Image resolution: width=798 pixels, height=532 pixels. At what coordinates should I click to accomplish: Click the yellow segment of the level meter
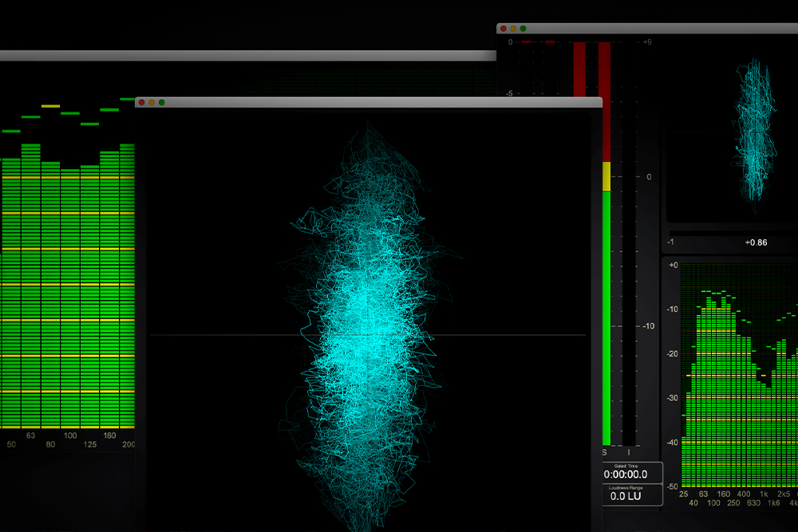[x=605, y=175]
